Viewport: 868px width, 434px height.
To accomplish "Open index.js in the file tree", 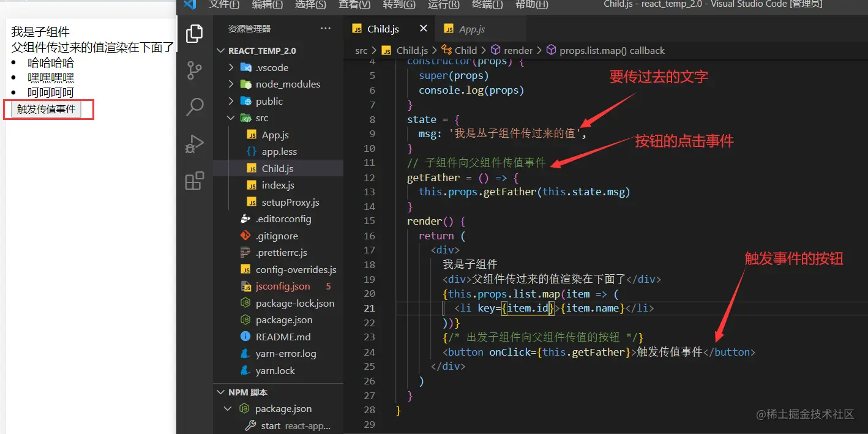I will click(278, 185).
